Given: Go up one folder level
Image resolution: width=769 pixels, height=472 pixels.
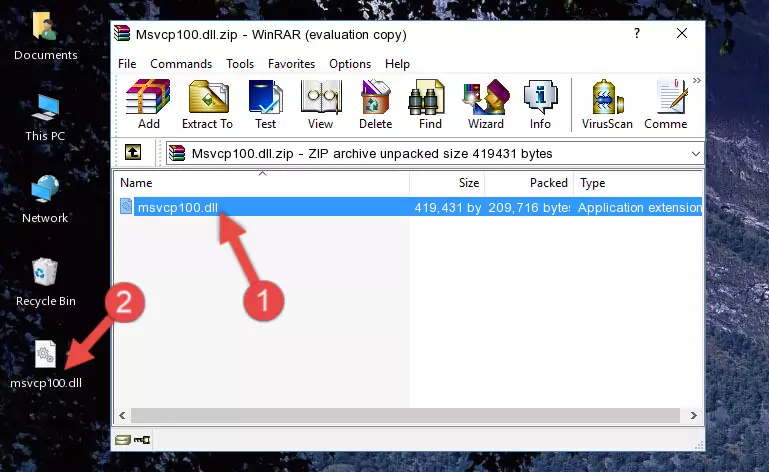Looking at the screenshot, I should (133, 153).
